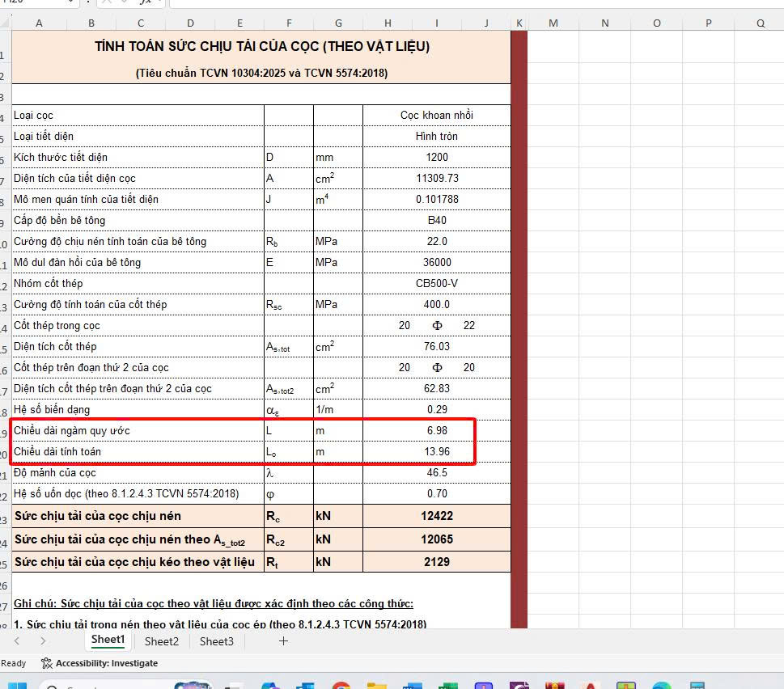The width and height of the screenshot is (784, 689).
Task: Select the Lo value cell 13.96
Action: pyautogui.click(x=436, y=451)
